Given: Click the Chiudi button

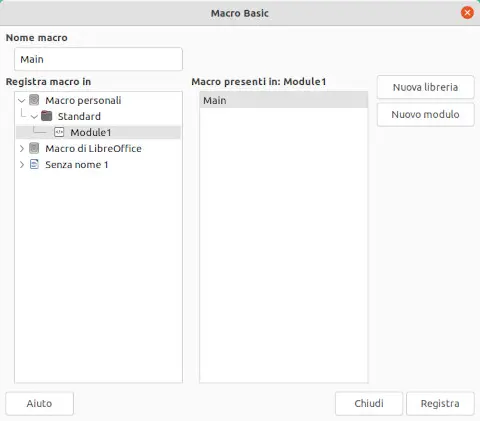Looking at the screenshot, I should click(x=369, y=403).
